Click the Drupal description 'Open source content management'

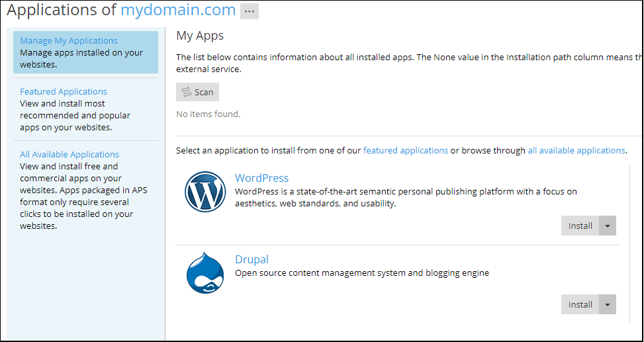pos(362,273)
